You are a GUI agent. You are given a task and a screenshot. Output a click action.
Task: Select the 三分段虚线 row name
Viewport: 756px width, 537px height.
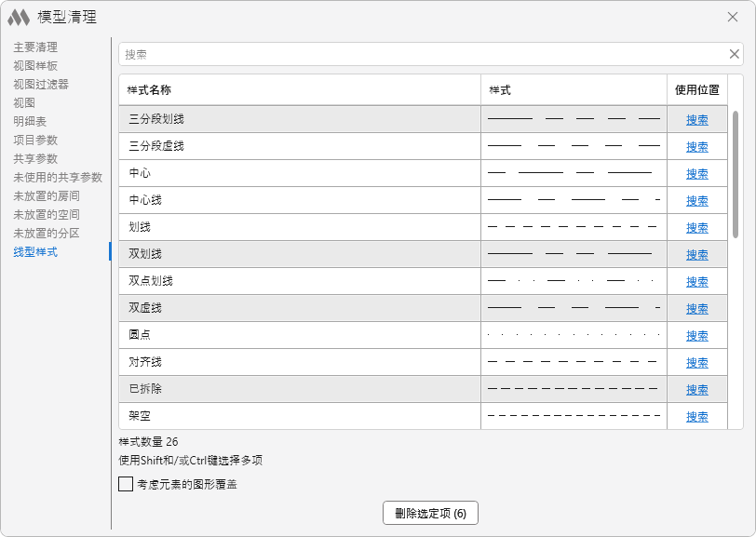pyautogui.click(x=156, y=146)
